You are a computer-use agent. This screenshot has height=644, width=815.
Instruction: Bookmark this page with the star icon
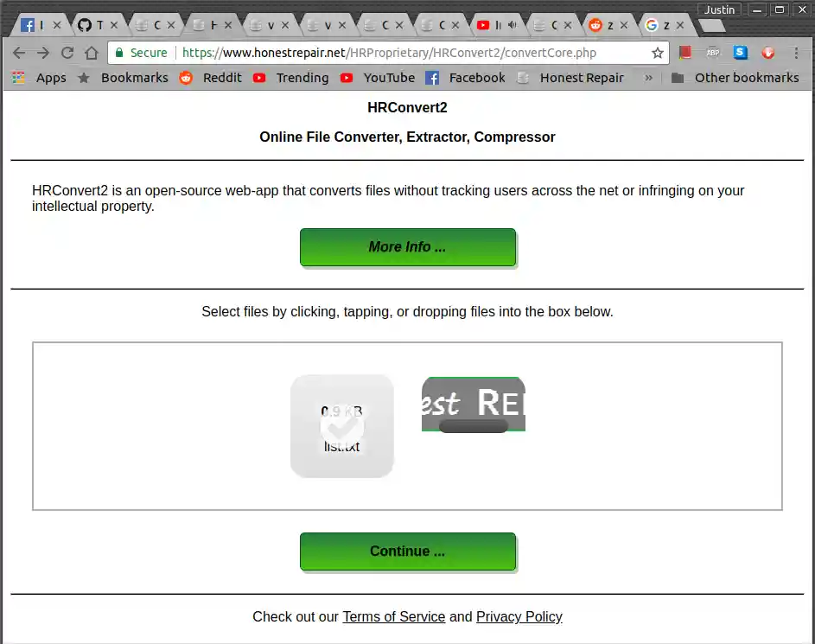pyautogui.click(x=658, y=52)
